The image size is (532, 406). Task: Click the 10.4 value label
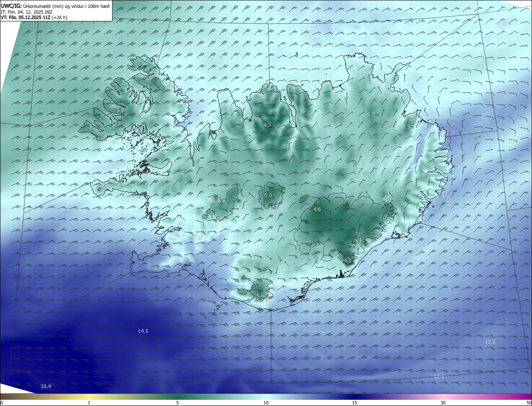pos(505,23)
